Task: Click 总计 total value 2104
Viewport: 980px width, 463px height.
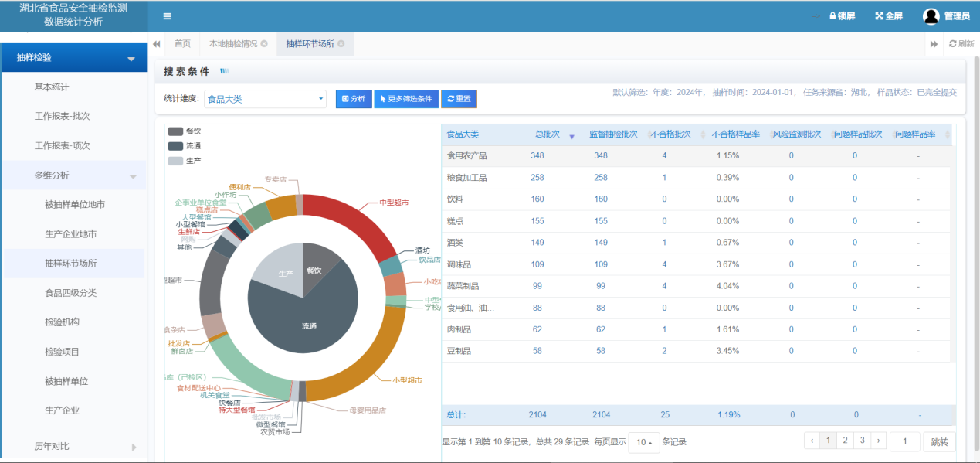Action: coord(537,415)
